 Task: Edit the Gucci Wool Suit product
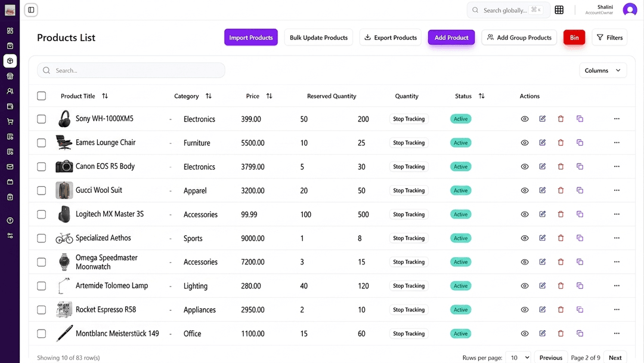click(x=543, y=190)
